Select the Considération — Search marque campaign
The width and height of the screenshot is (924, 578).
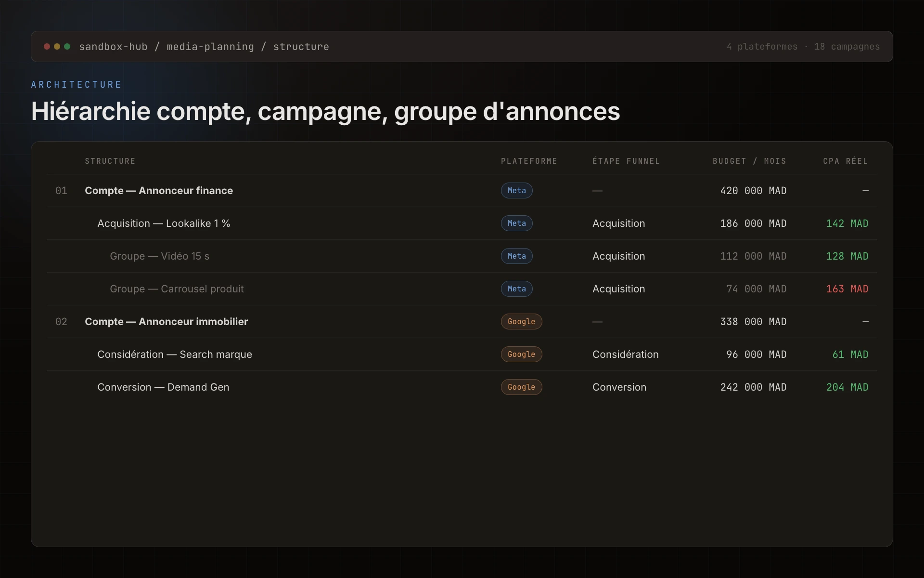pyautogui.click(x=462, y=355)
